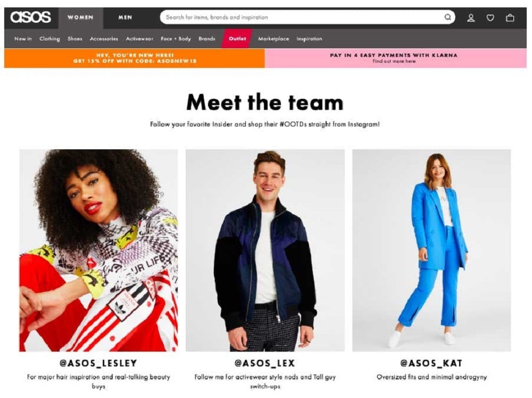Open the New in menu
Image resolution: width=532 pixels, height=398 pixels.
(23, 39)
